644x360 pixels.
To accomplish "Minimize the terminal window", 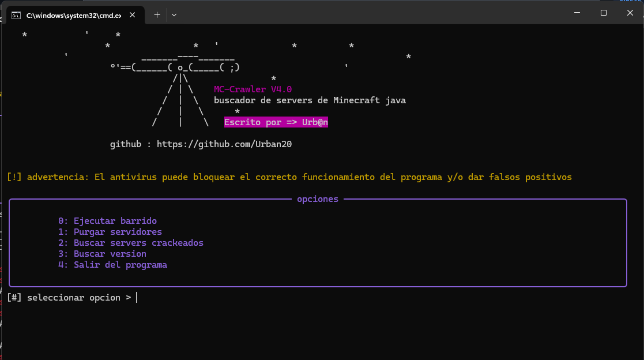I will click(577, 13).
